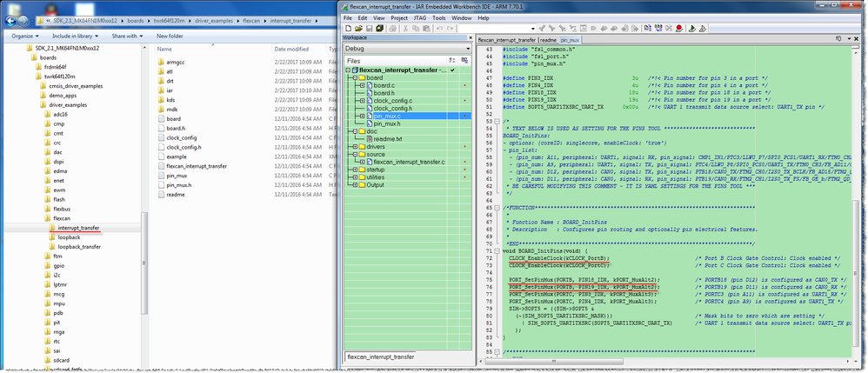Click the Save icon in IAR toolbar
Image resolution: width=868 pixels, height=373 pixels.
coord(370,28)
